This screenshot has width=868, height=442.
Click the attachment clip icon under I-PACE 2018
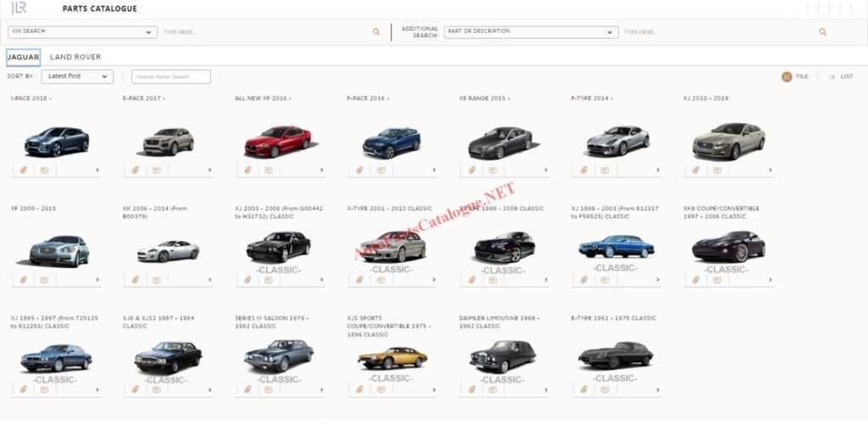click(x=25, y=171)
